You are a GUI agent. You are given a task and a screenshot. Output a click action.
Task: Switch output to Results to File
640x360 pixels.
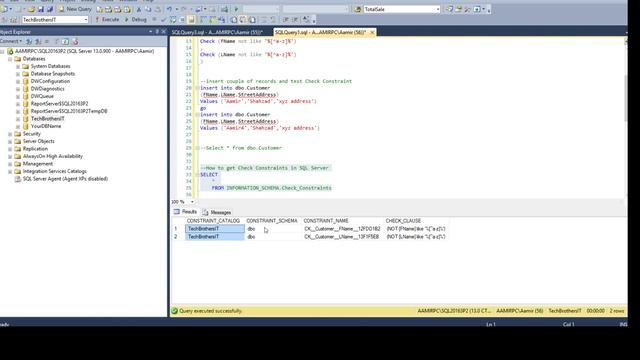tap(252, 19)
